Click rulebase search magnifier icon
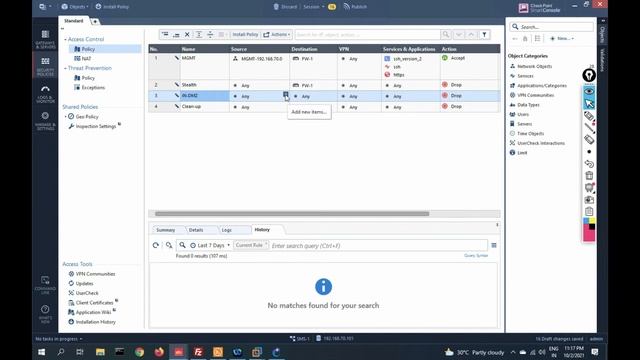The height and width of the screenshot is (360, 640). pos(446,35)
